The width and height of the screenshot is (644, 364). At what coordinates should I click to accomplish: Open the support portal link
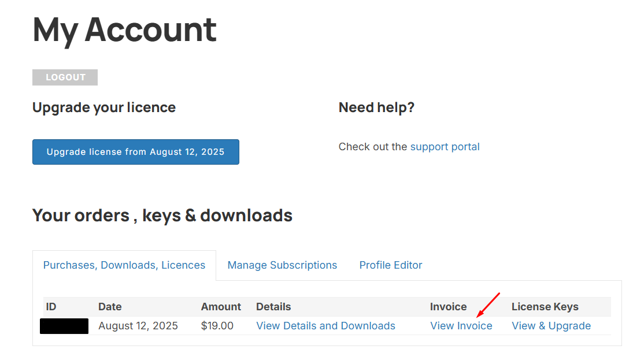[445, 147]
